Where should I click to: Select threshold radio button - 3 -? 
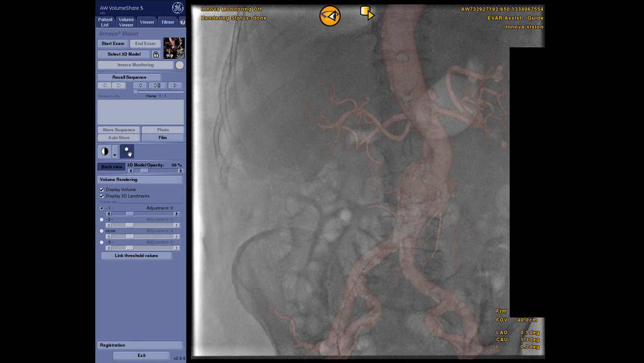tap(102, 242)
